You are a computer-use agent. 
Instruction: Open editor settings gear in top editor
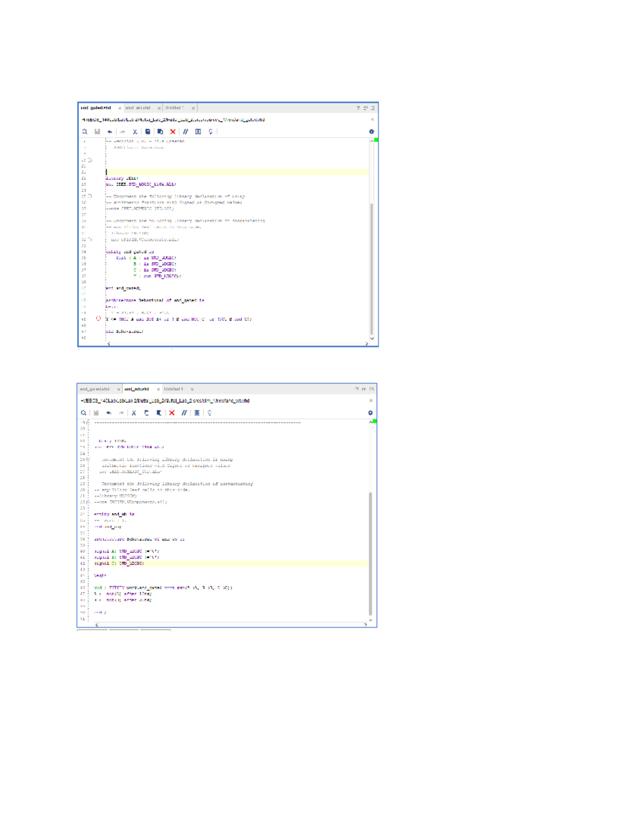pyautogui.click(x=371, y=132)
